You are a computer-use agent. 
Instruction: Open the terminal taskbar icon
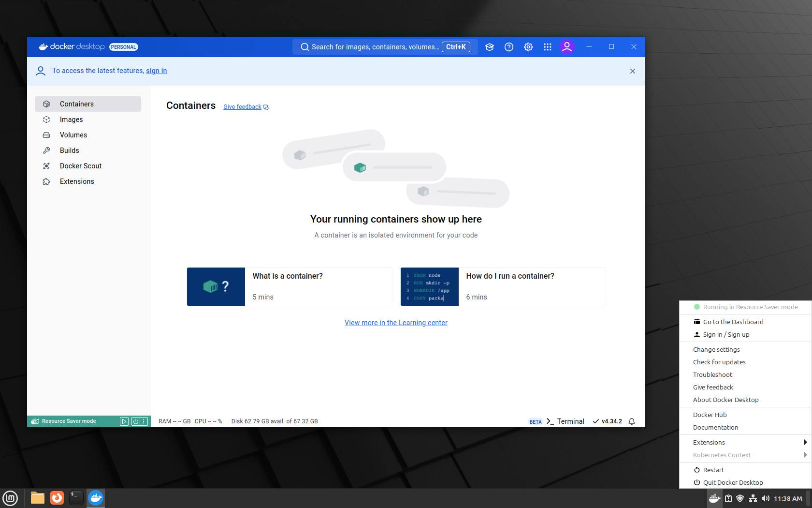[76, 498]
